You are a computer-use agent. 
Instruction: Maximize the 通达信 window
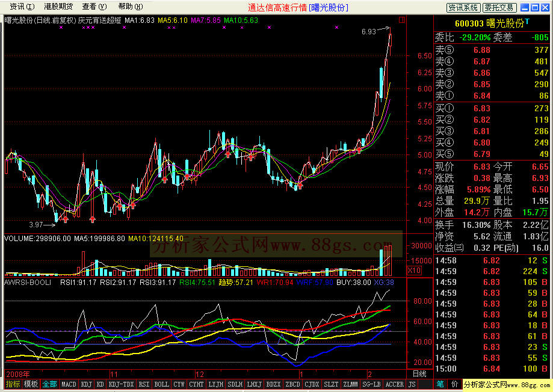point(535,7)
